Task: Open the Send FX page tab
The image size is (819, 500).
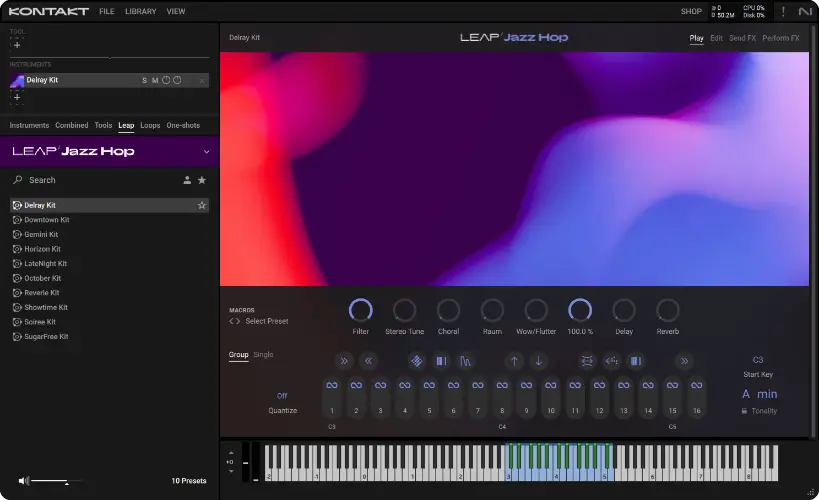Action: [742, 38]
